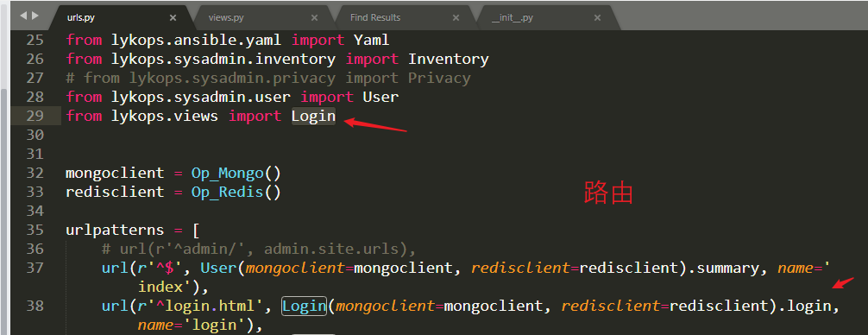Click line number 35 in the gutter
Screen dimensions: 868x335
tap(35, 230)
